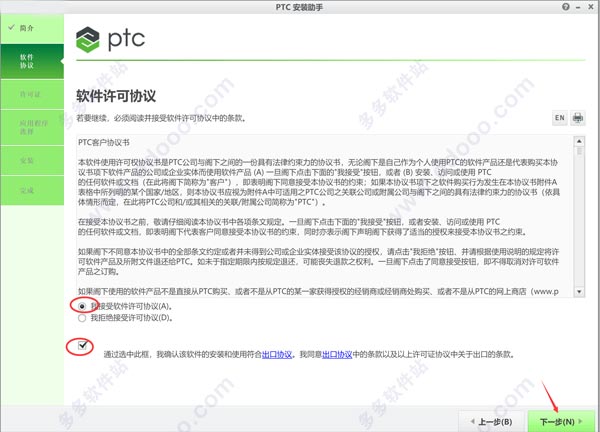Select the 简介 sidebar step

32,28
